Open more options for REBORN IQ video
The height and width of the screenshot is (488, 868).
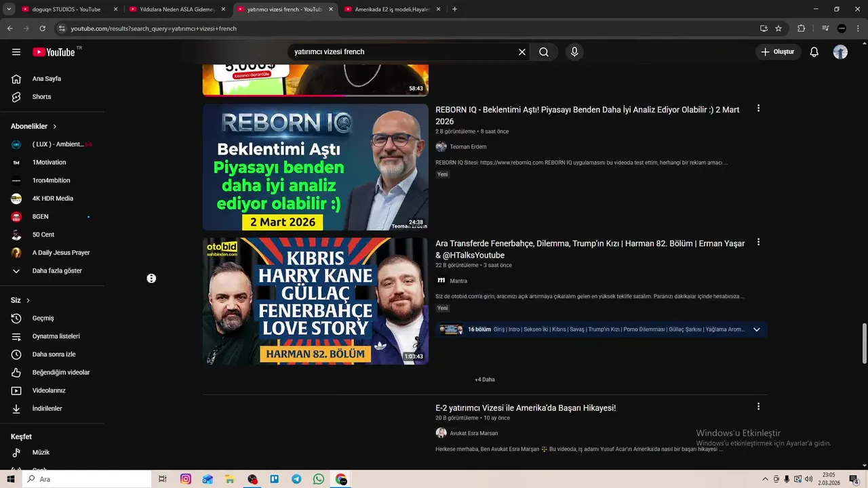[758, 108]
